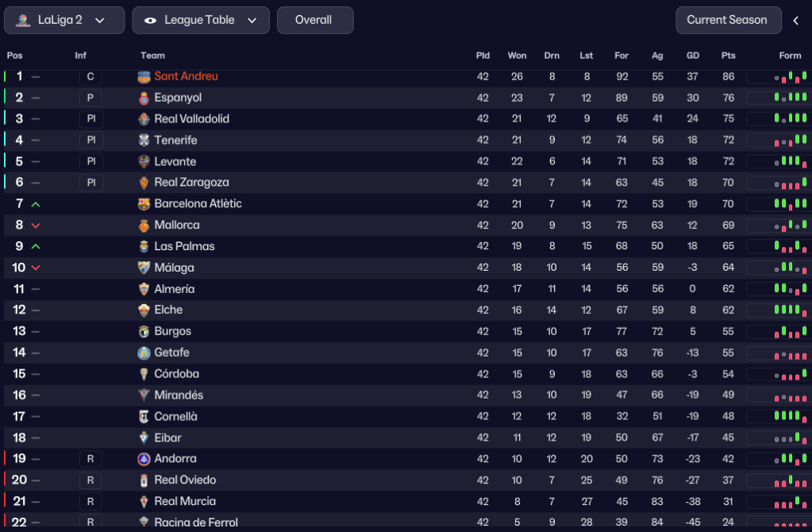Expand the League Table view dropdown
This screenshot has width=812, height=532.
201,21
